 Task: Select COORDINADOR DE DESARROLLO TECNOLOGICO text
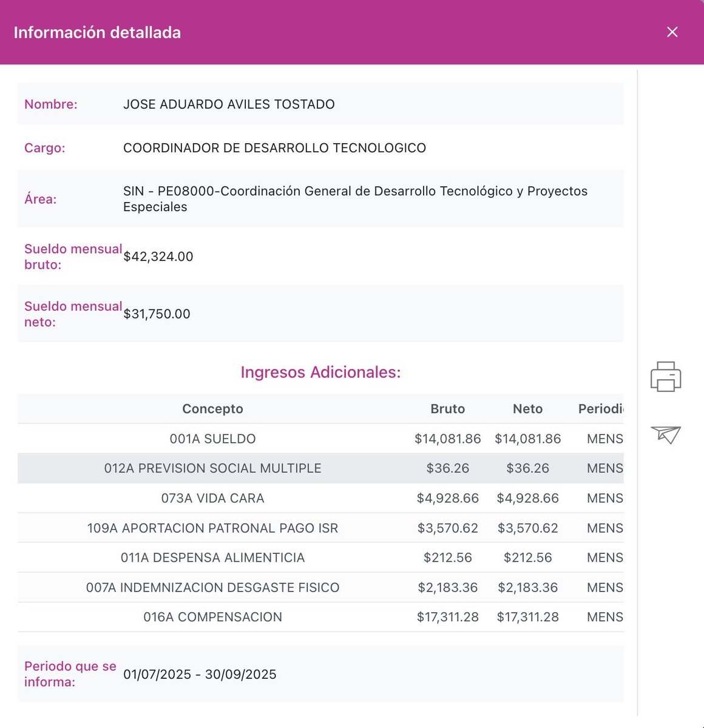click(274, 148)
